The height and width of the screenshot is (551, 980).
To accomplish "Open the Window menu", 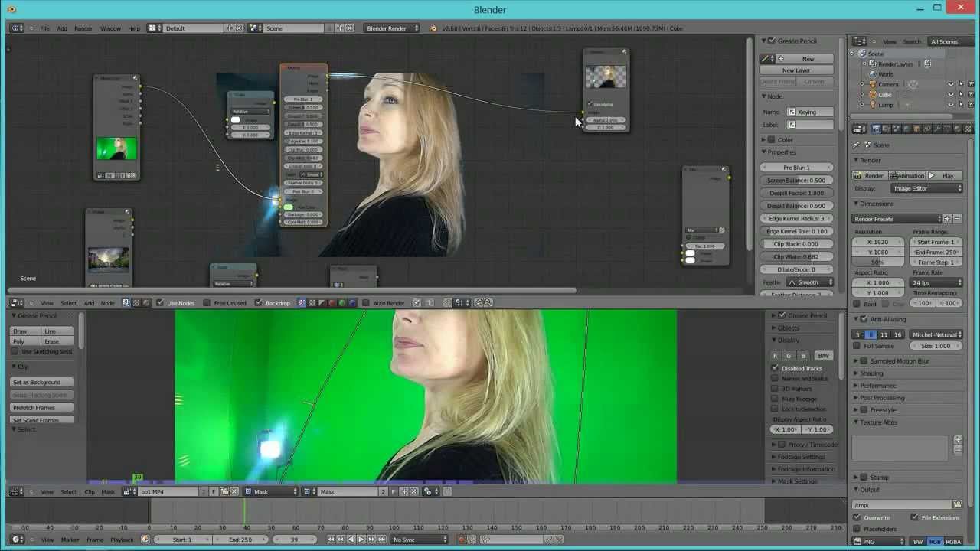I will [x=110, y=28].
